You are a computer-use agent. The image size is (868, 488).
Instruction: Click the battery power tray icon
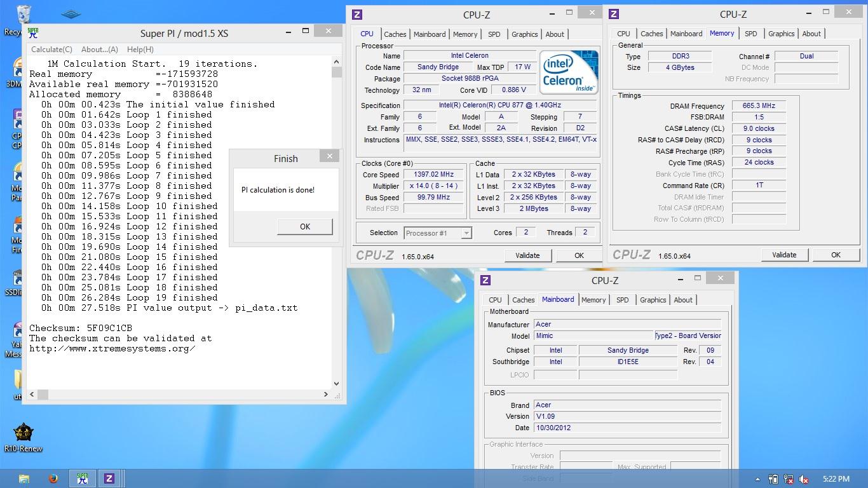click(774, 479)
